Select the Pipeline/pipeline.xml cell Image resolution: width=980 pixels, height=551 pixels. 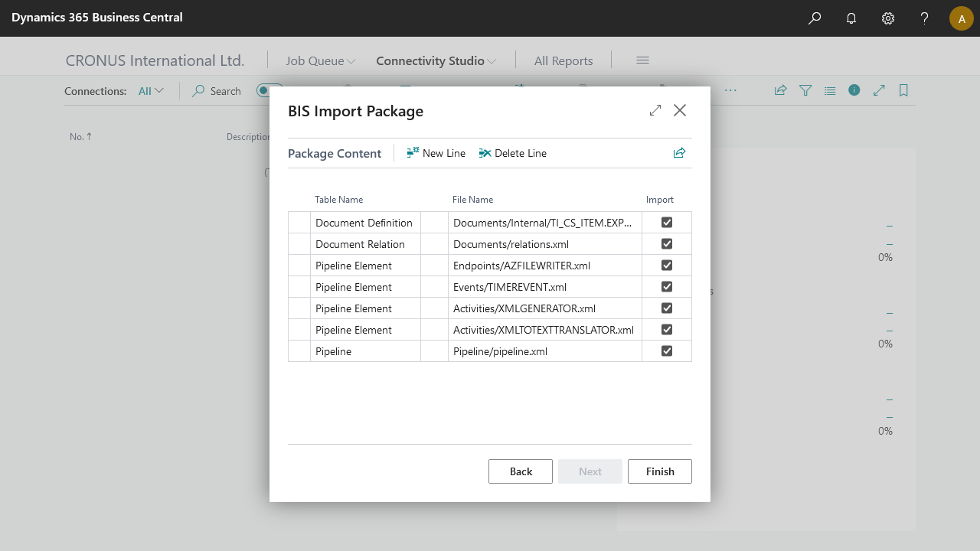(x=545, y=351)
